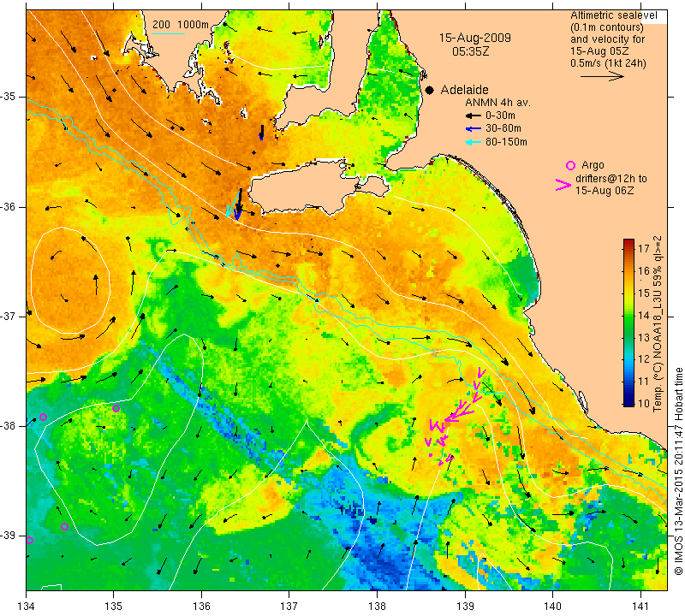Click the blue 30-80m legend arrow
This screenshot has height=616, width=685.
pyautogui.click(x=474, y=129)
